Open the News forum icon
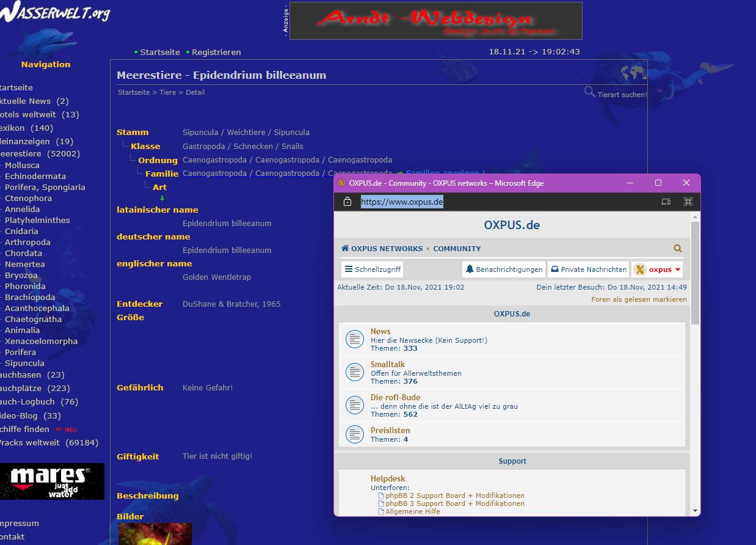The height and width of the screenshot is (545, 756). [355, 339]
